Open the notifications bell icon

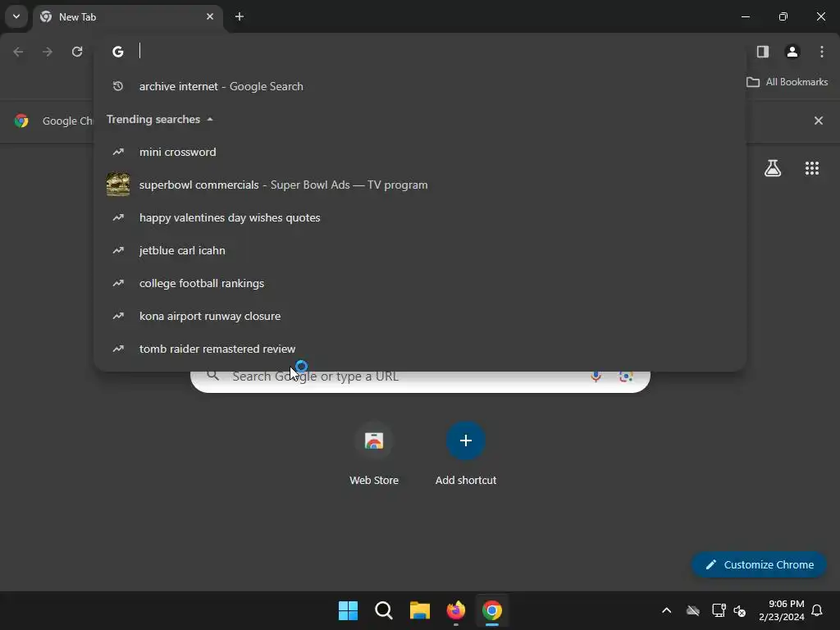point(817,610)
